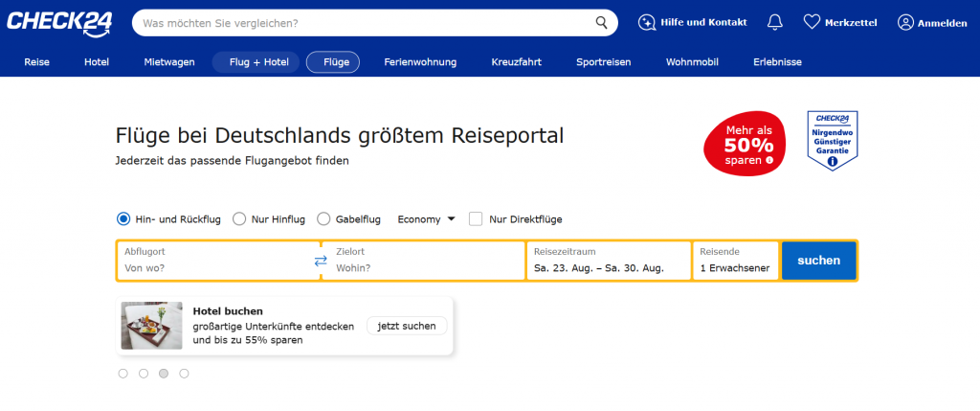
Task: Expand the Economy class dropdown
Action: (x=426, y=219)
